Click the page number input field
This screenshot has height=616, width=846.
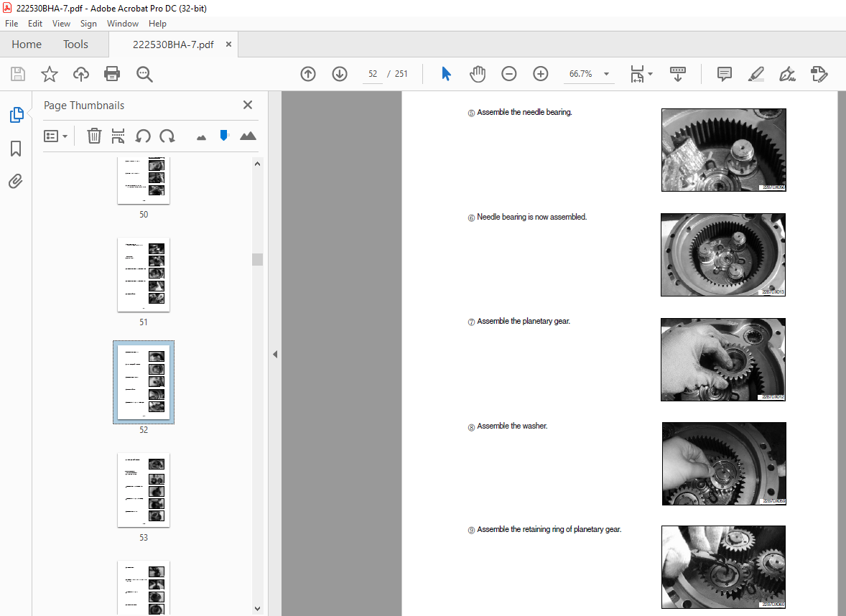tap(373, 74)
